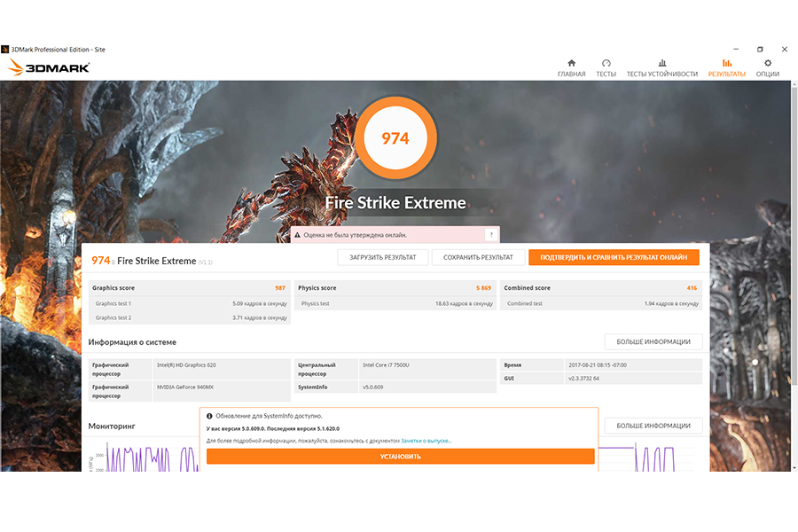Click SystemInfo version v5.0.609
The image size is (798, 532).
373,387
